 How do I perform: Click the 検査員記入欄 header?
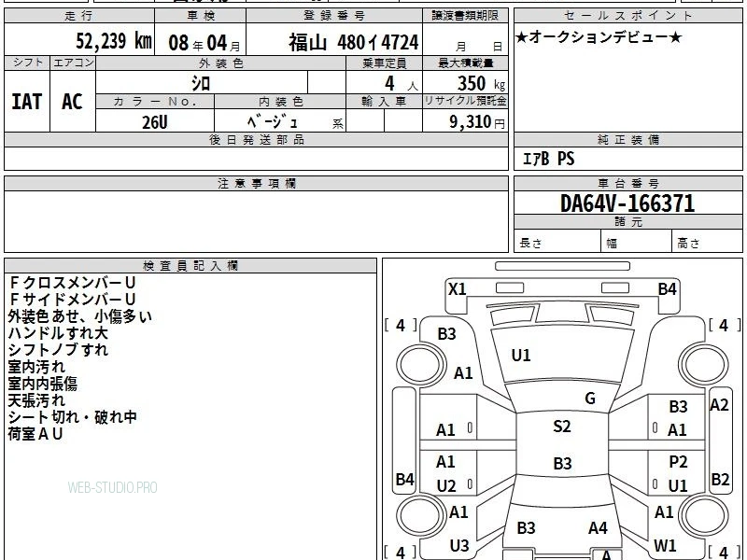pos(190,266)
